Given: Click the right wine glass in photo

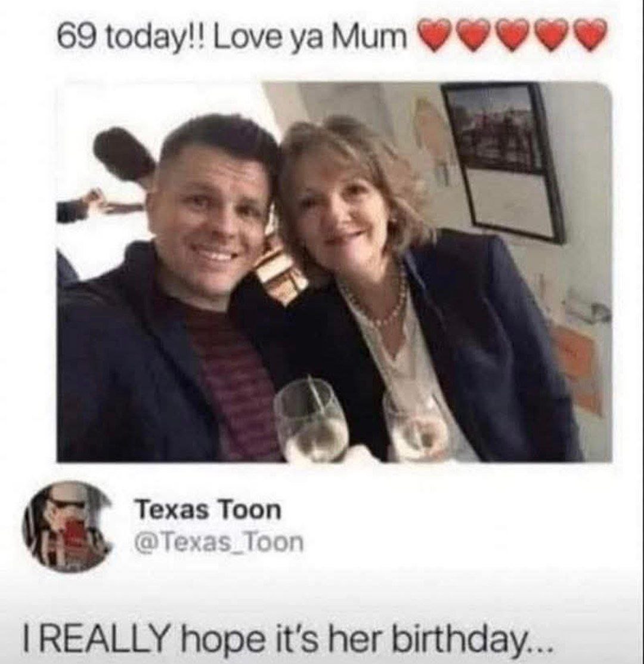Looking at the screenshot, I should coord(416,427).
